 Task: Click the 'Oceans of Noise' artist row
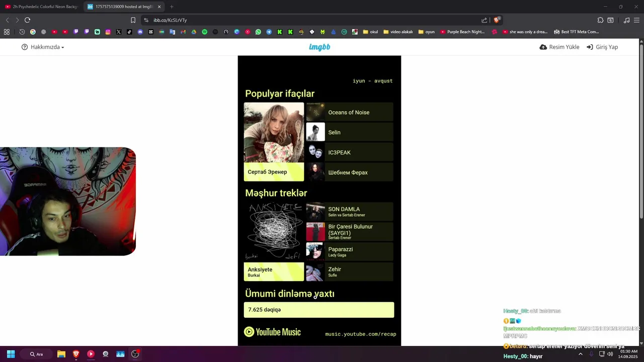(349, 112)
